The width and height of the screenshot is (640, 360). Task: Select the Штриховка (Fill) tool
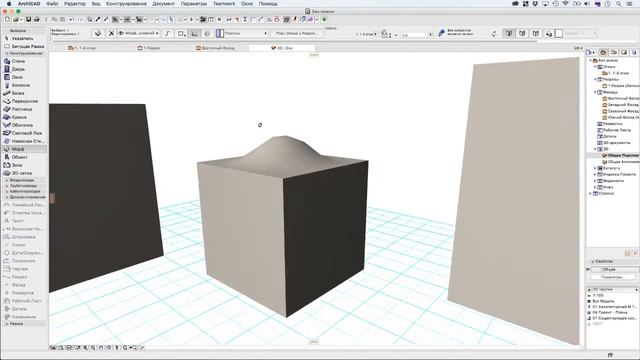point(24,237)
